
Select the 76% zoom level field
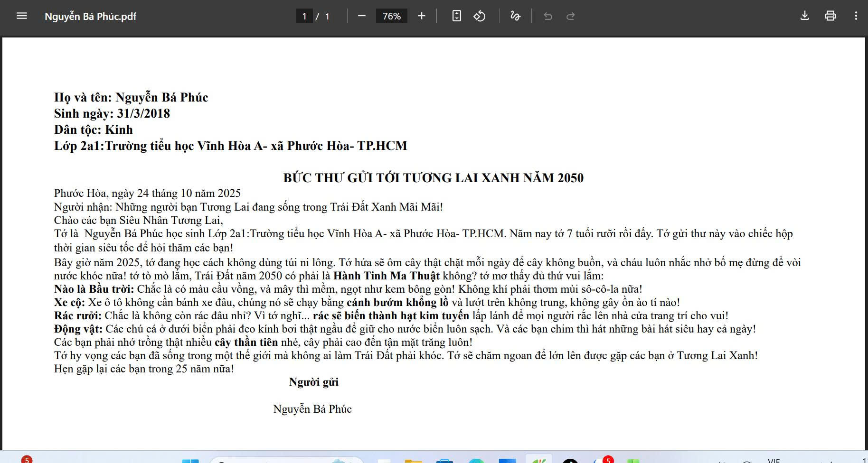tap(392, 16)
